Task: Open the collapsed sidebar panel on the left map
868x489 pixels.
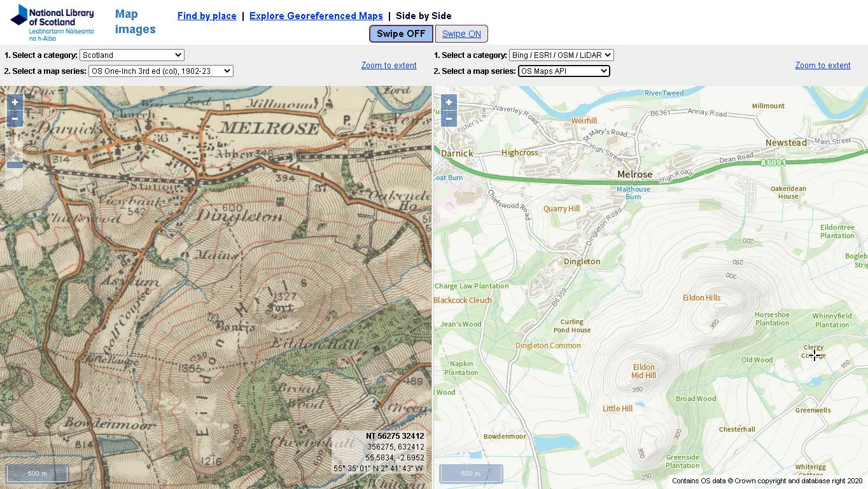Action: pos(14,164)
